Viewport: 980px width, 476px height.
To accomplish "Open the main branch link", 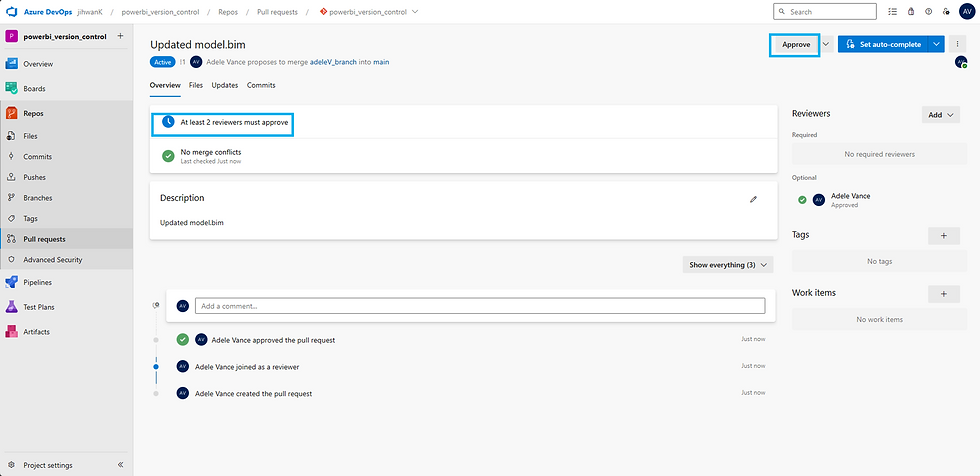I will coord(381,62).
